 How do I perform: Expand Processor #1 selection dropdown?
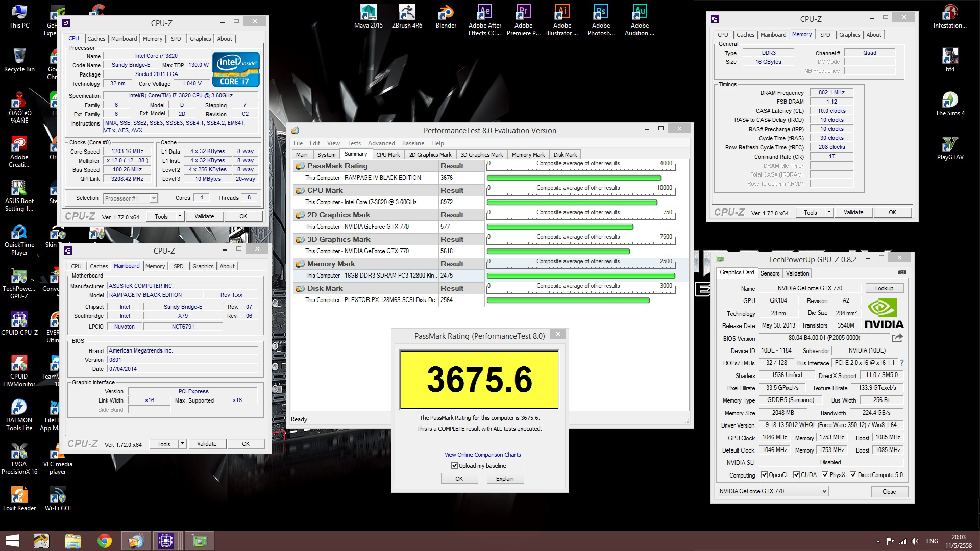point(153,198)
